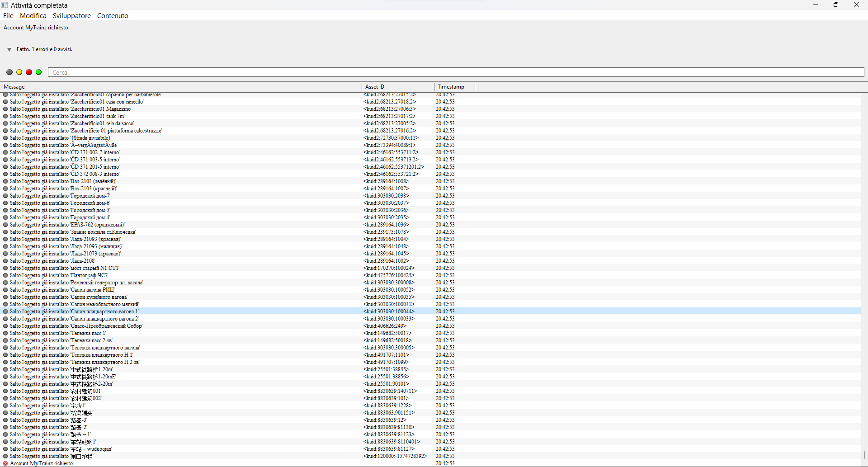
Task: Select the '车站建筑1' message row
Action: [x=430, y=442]
